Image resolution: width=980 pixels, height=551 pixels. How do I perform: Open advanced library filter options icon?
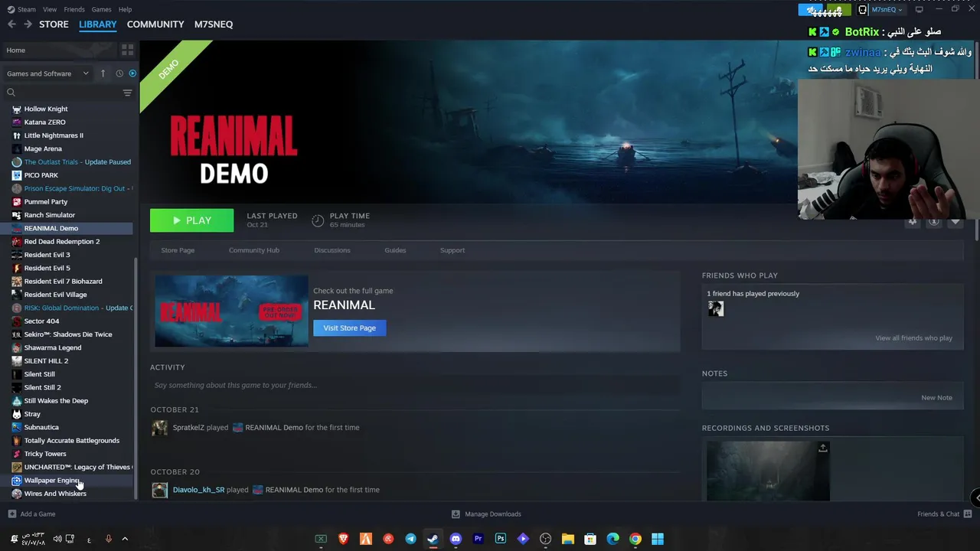[127, 93]
